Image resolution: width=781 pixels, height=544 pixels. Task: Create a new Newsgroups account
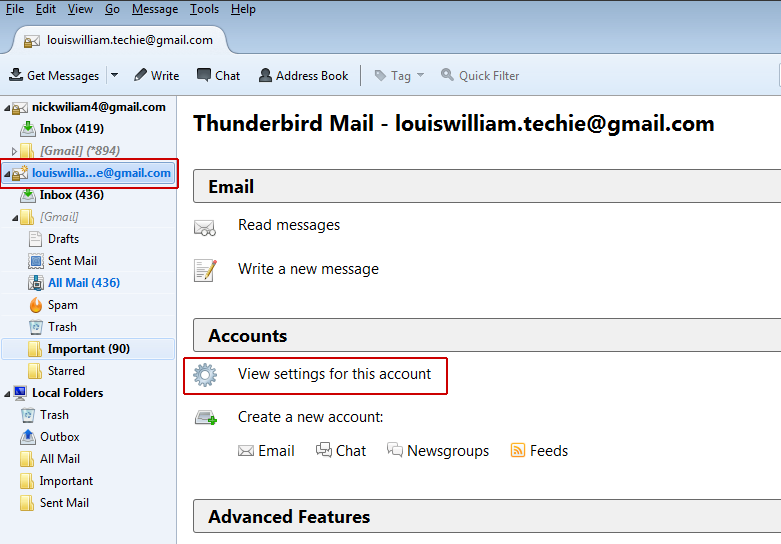pyautogui.click(x=438, y=451)
